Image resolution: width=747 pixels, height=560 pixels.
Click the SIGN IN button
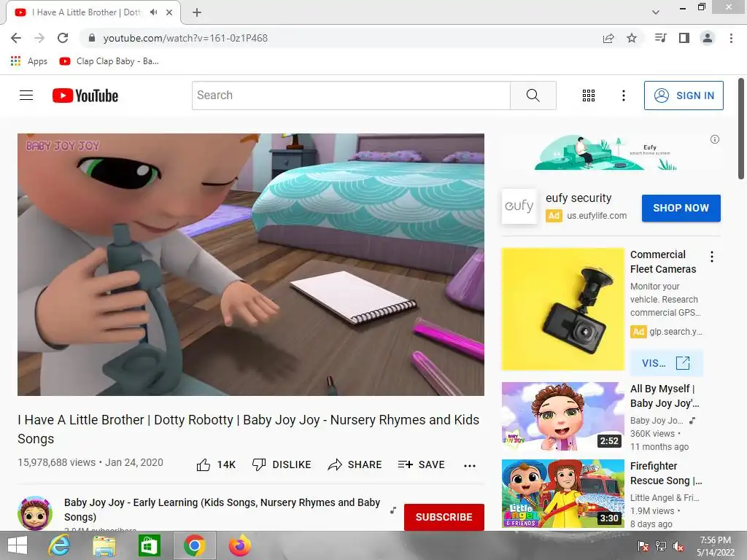[684, 96]
